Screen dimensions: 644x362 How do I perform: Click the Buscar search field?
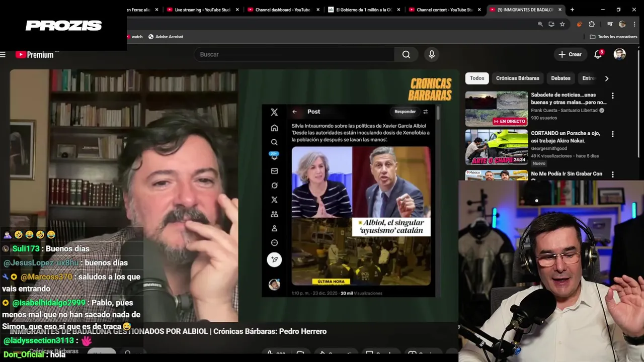click(295, 54)
